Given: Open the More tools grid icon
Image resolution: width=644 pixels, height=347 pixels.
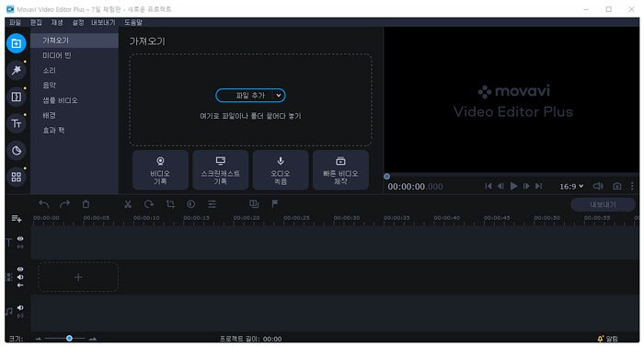Looking at the screenshot, I should click(16, 178).
